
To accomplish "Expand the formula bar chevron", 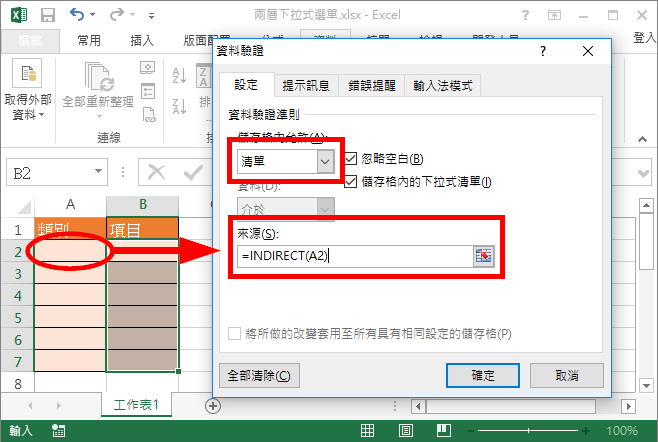I will coord(643,173).
